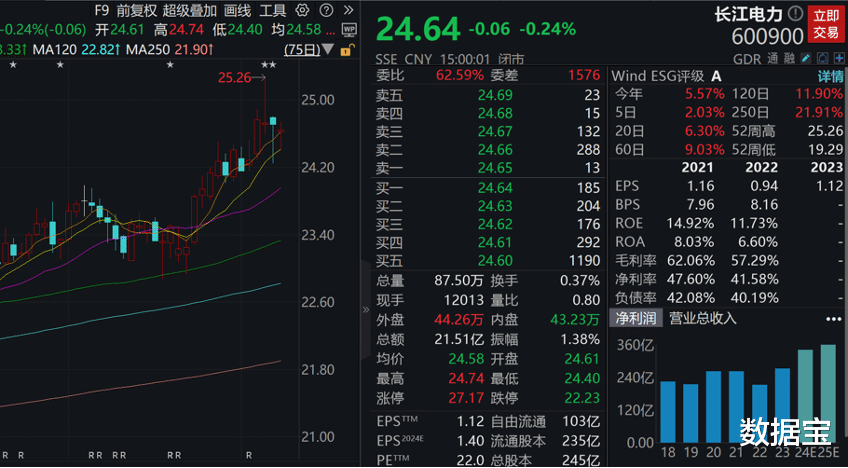Click the 22 net profit bar
The image size is (848, 468).
click(x=759, y=414)
